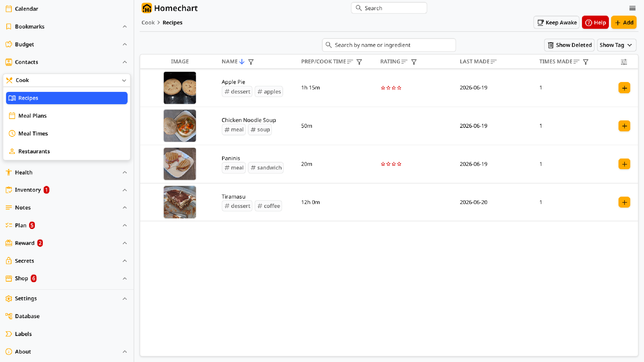Open the Show Tag dropdown
This screenshot has width=644, height=362.
click(x=617, y=45)
